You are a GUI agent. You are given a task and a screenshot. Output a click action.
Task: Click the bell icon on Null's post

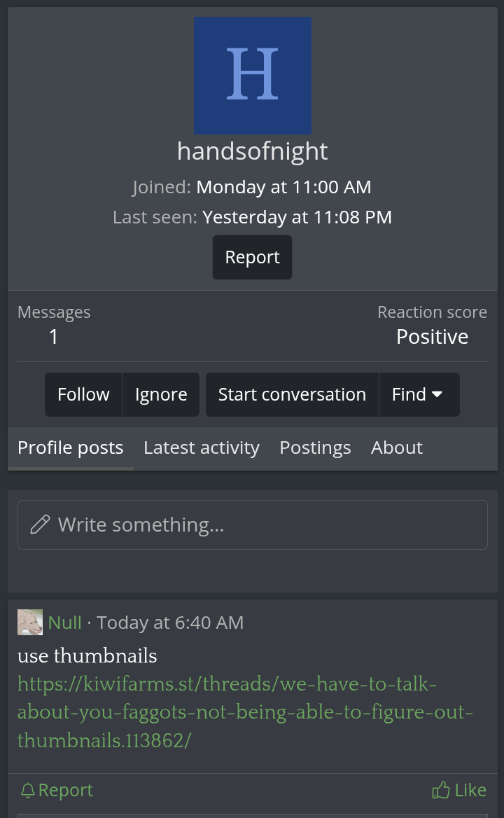click(28, 791)
